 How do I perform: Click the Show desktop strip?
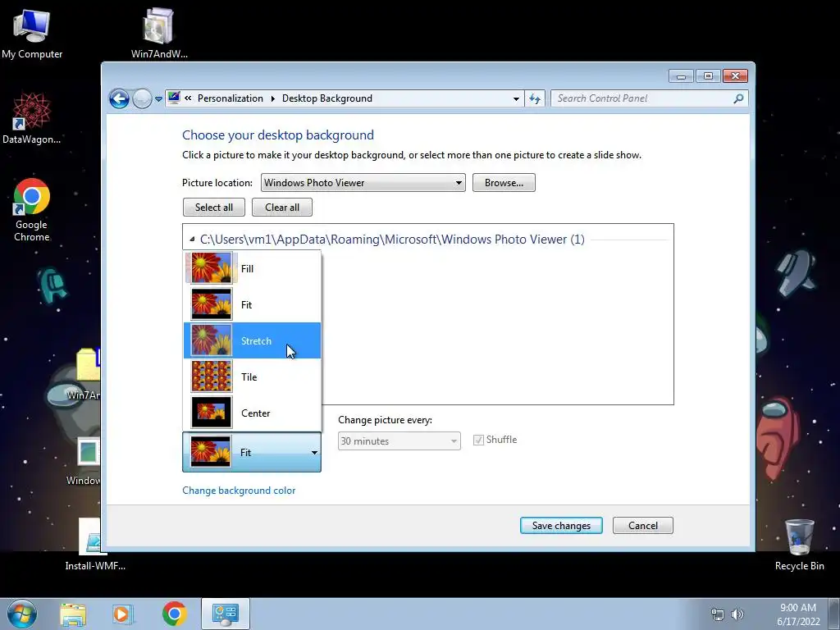tap(834, 614)
